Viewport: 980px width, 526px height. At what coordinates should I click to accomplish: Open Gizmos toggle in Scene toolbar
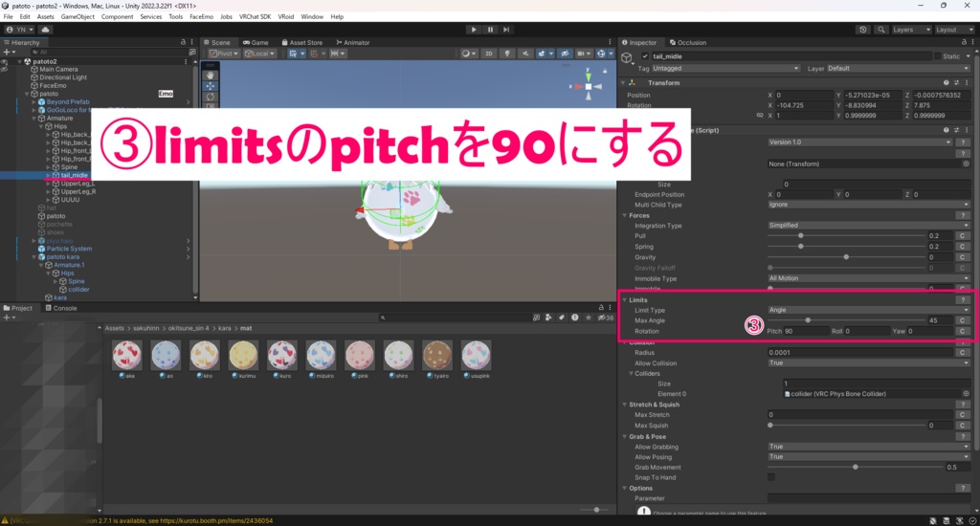click(x=601, y=54)
